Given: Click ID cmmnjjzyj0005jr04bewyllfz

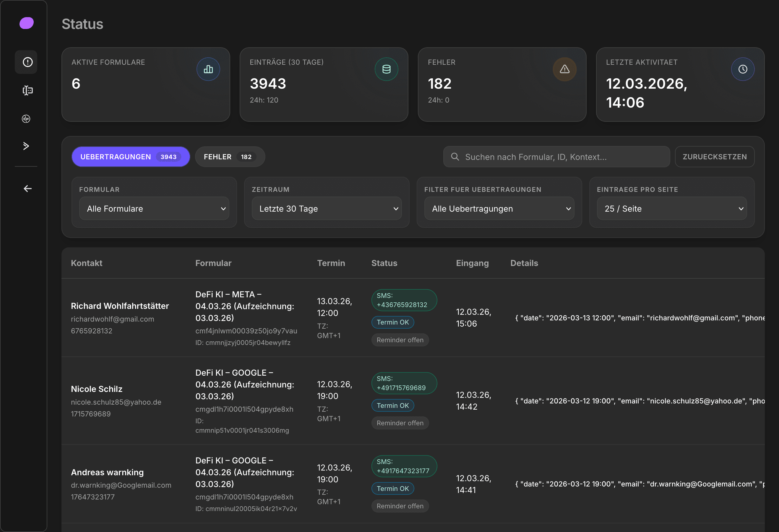Looking at the screenshot, I should [243, 343].
